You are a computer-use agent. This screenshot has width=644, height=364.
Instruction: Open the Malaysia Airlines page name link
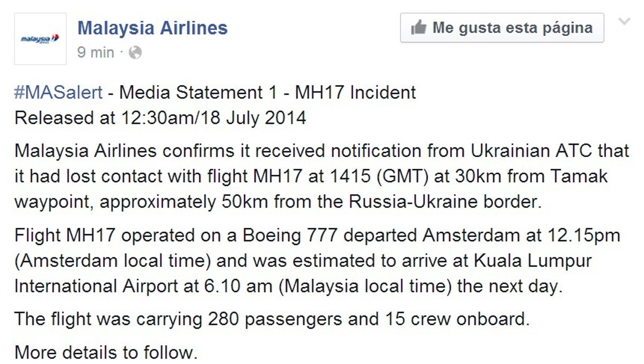152,28
